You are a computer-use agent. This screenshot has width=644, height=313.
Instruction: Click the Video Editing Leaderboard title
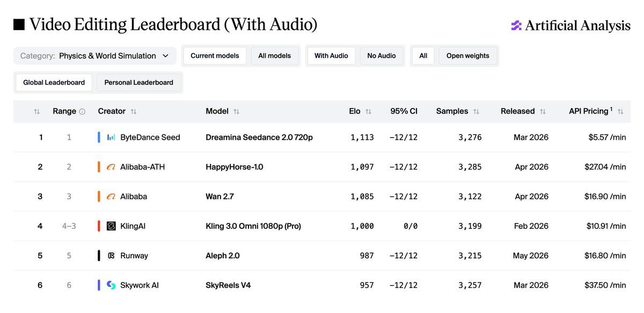point(173,25)
